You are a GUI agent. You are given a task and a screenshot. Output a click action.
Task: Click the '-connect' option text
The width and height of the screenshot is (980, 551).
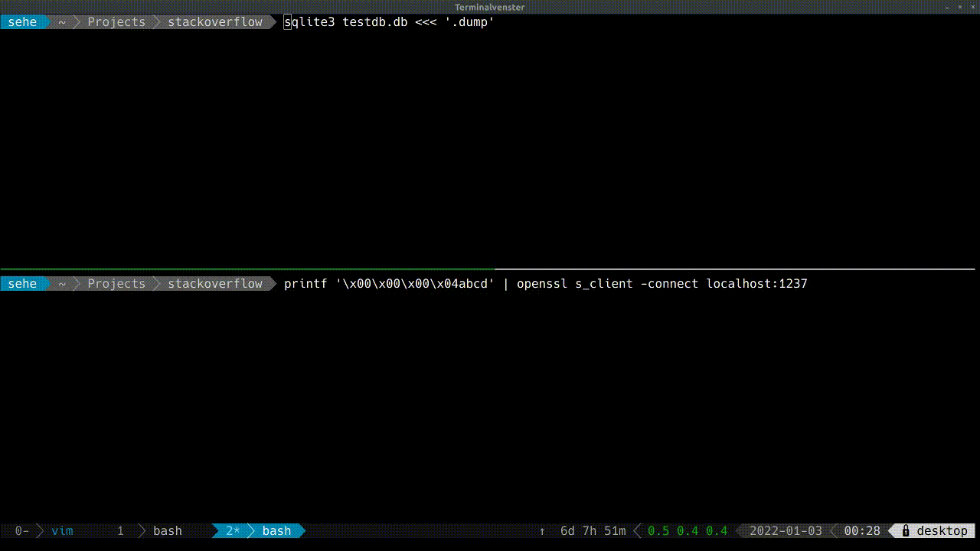[670, 284]
